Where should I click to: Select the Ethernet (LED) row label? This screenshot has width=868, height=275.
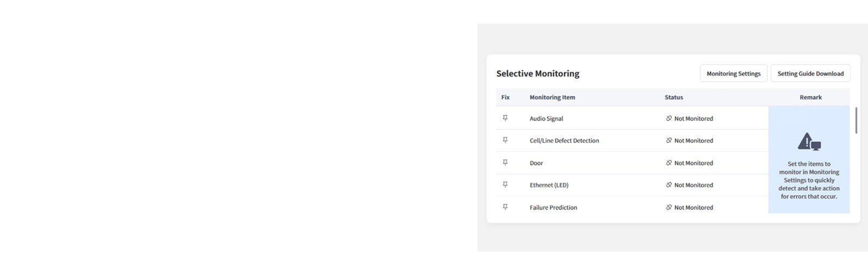(x=549, y=185)
